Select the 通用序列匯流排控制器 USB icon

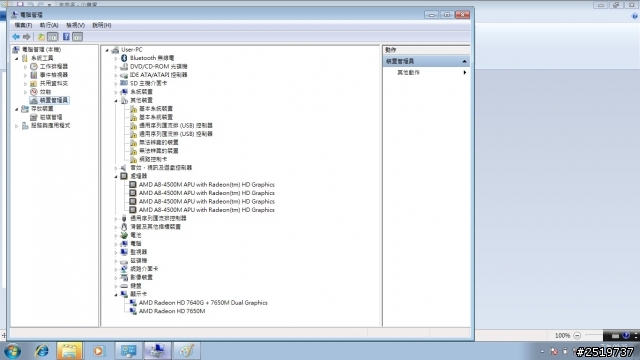(124, 218)
